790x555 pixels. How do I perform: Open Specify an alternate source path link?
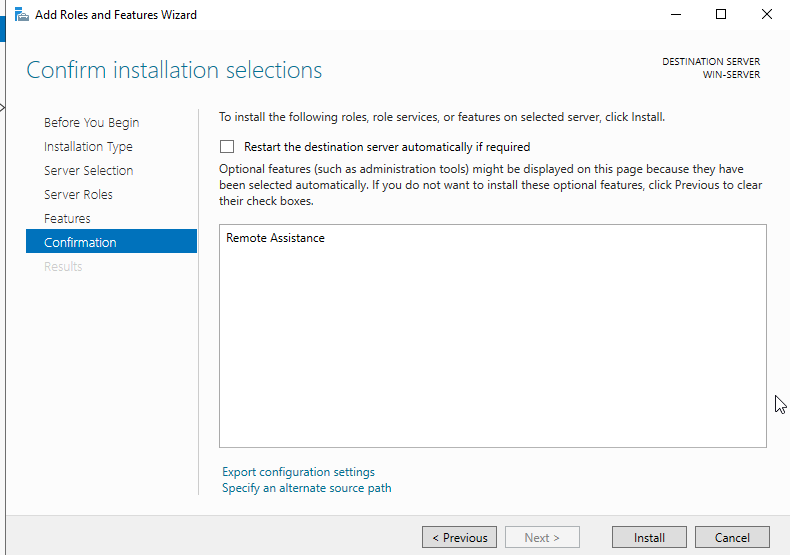tap(306, 488)
